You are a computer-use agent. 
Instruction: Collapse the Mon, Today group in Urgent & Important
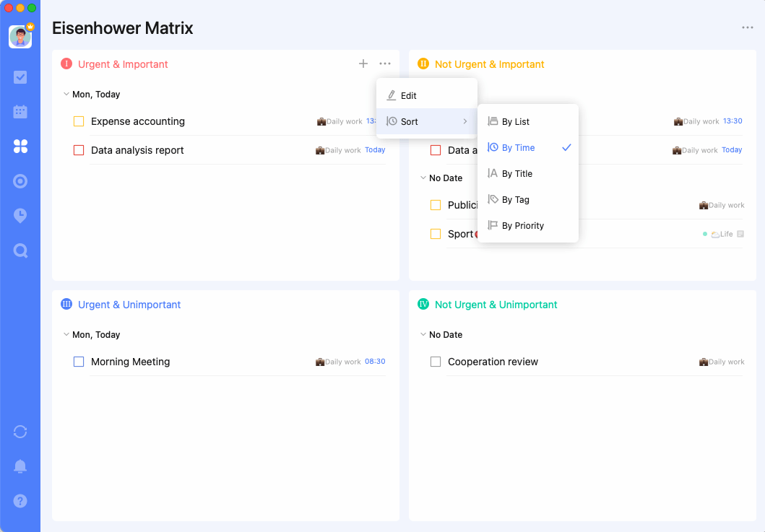click(x=66, y=95)
